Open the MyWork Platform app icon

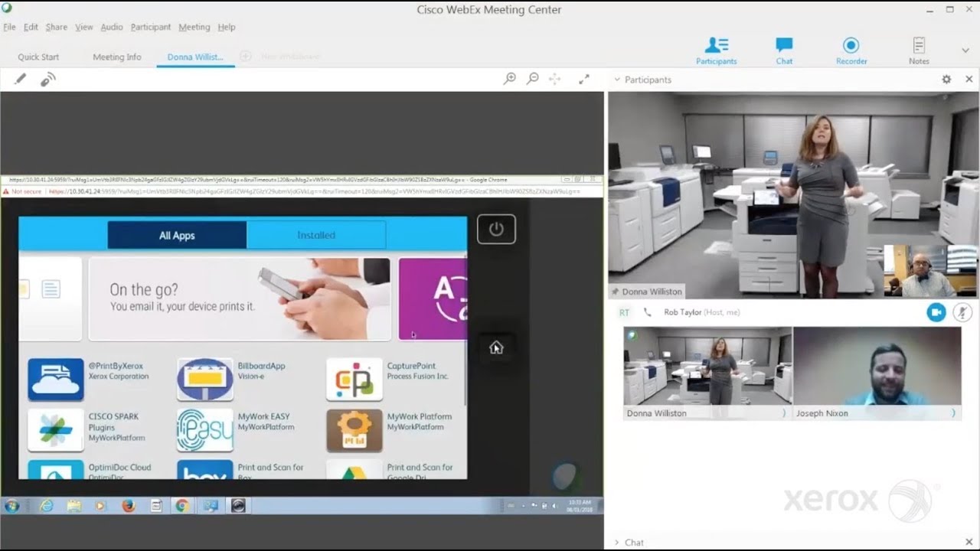[x=354, y=430]
